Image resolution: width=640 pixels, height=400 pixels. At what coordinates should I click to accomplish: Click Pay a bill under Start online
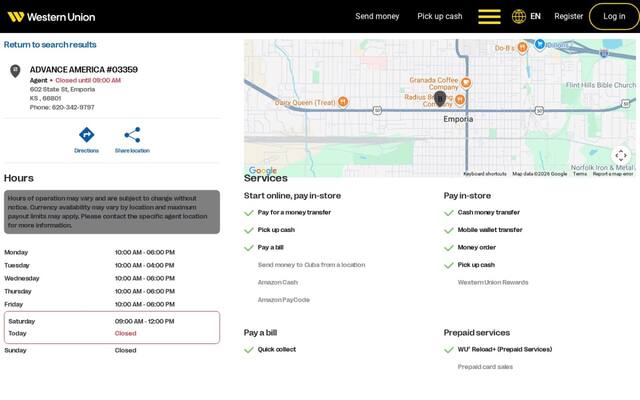(x=270, y=247)
